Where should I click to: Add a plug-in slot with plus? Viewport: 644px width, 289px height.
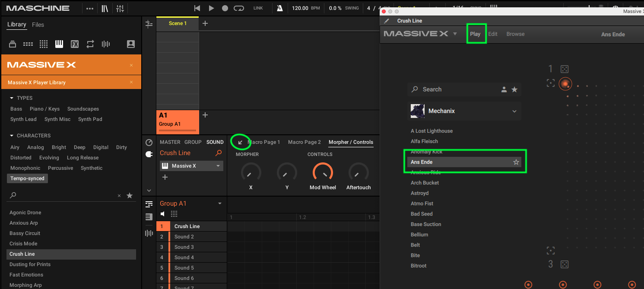(x=165, y=177)
